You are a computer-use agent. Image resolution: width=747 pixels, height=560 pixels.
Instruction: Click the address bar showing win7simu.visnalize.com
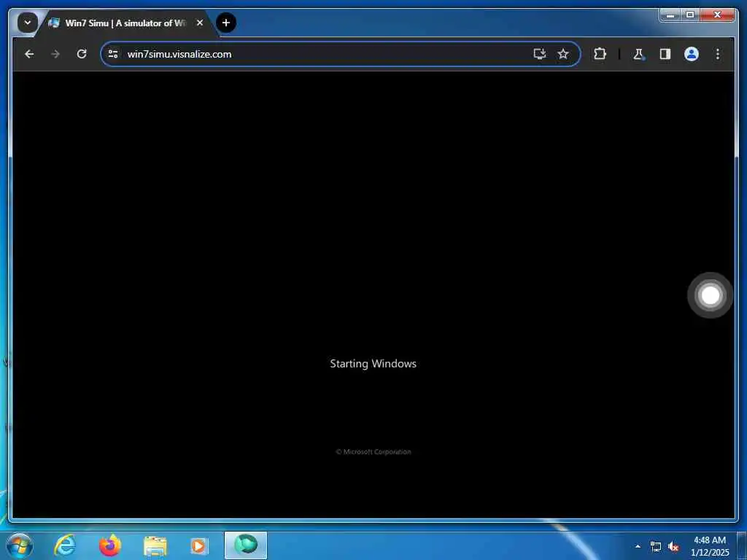(340, 54)
